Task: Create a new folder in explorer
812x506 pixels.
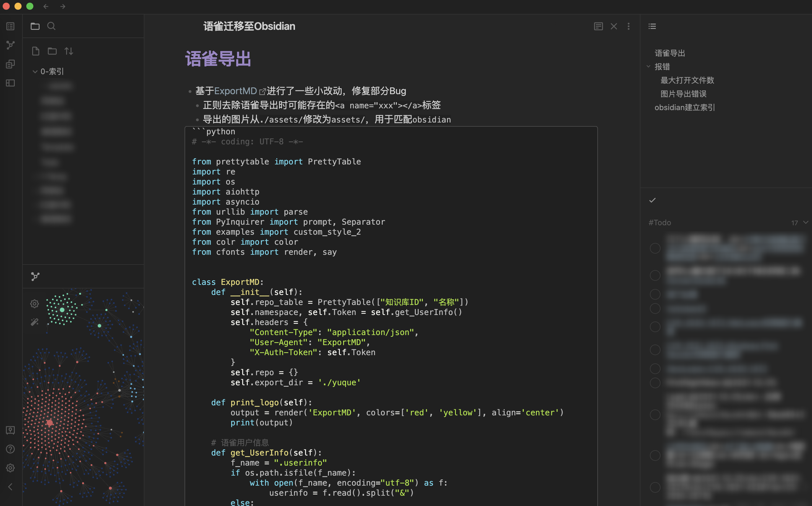Action: (x=52, y=51)
